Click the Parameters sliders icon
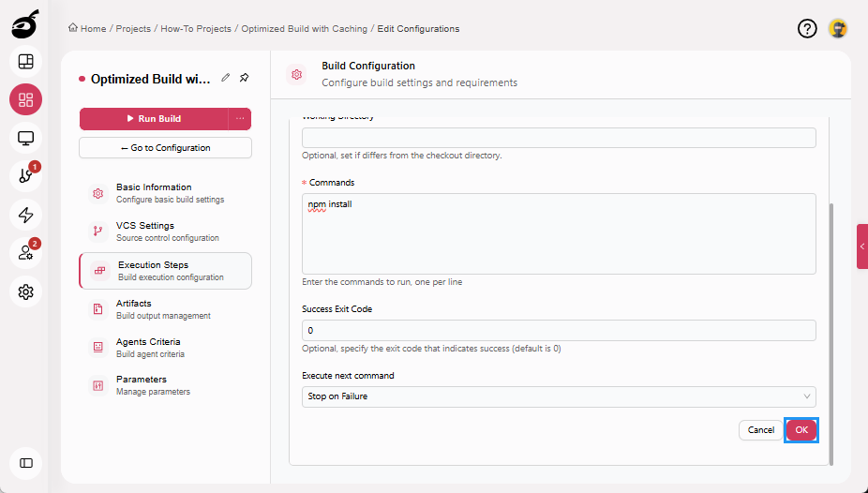Viewport: 868px width, 493px height. [x=98, y=385]
